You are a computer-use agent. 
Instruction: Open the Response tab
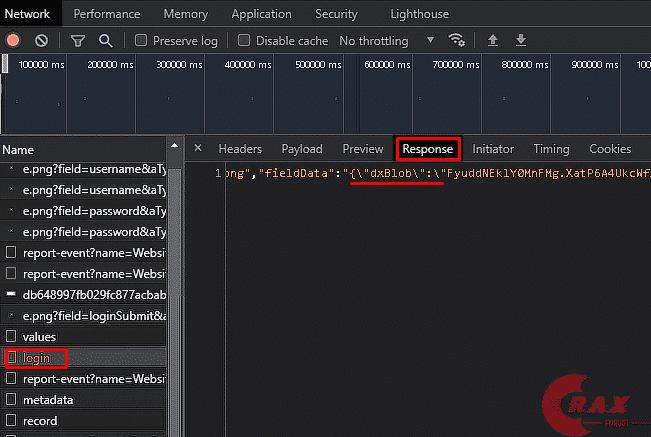click(428, 149)
